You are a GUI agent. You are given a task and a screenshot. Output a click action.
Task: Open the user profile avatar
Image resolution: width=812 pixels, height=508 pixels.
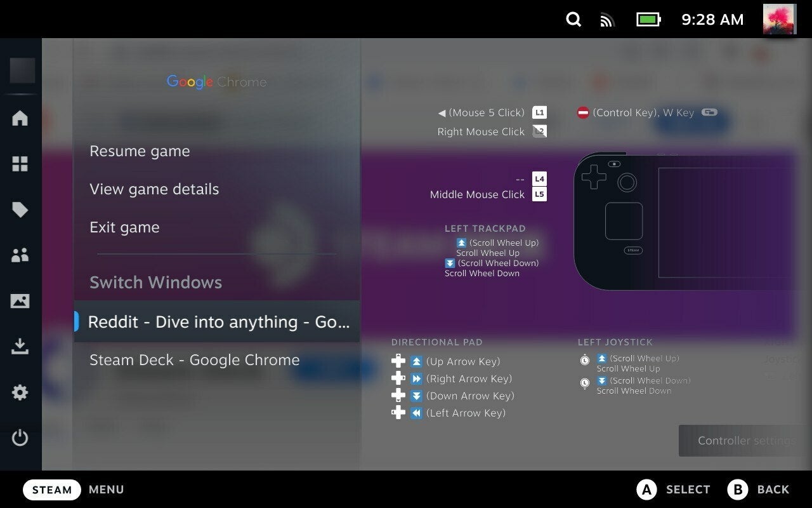pyautogui.click(x=779, y=19)
